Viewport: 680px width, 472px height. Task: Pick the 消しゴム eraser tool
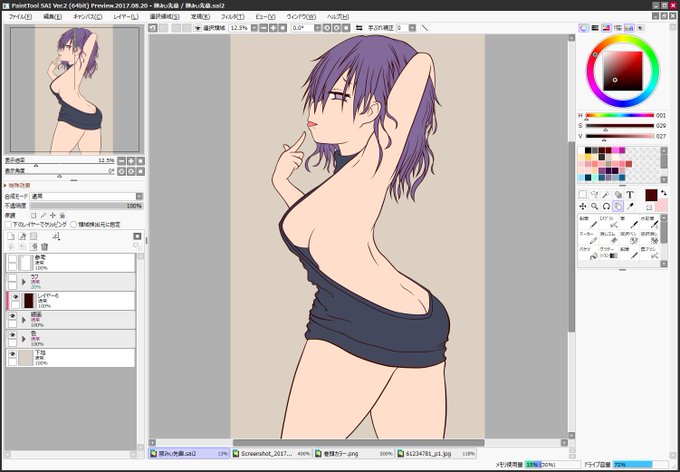tap(608, 237)
